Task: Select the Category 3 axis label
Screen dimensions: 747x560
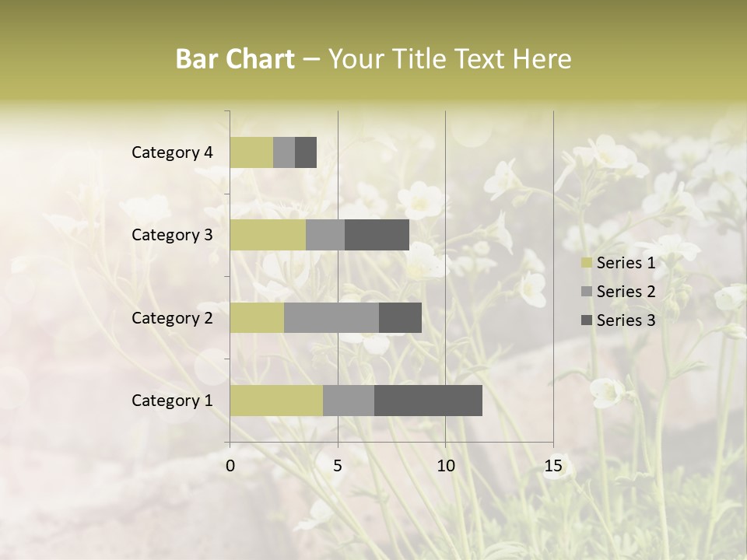Action: [172, 235]
